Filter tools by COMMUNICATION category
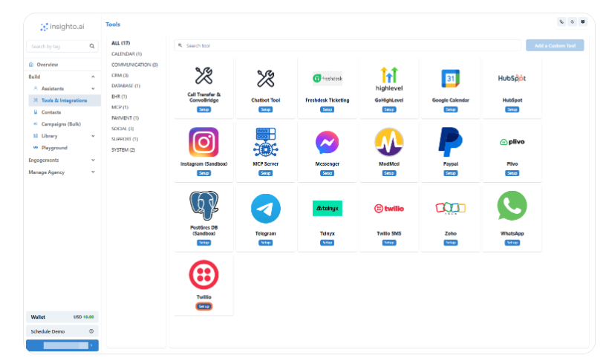The image size is (609, 364). 134,65
